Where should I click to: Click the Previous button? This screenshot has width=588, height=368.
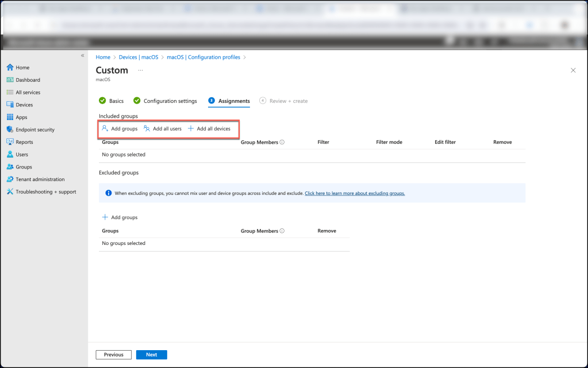pos(113,355)
